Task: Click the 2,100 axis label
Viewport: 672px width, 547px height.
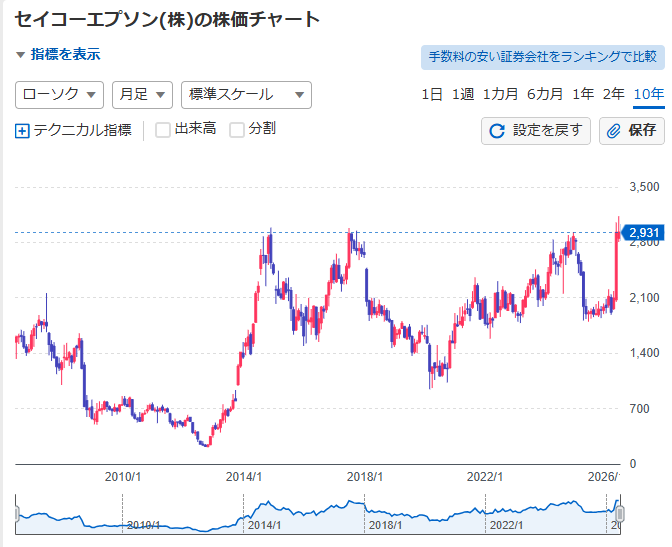Action: click(x=644, y=298)
